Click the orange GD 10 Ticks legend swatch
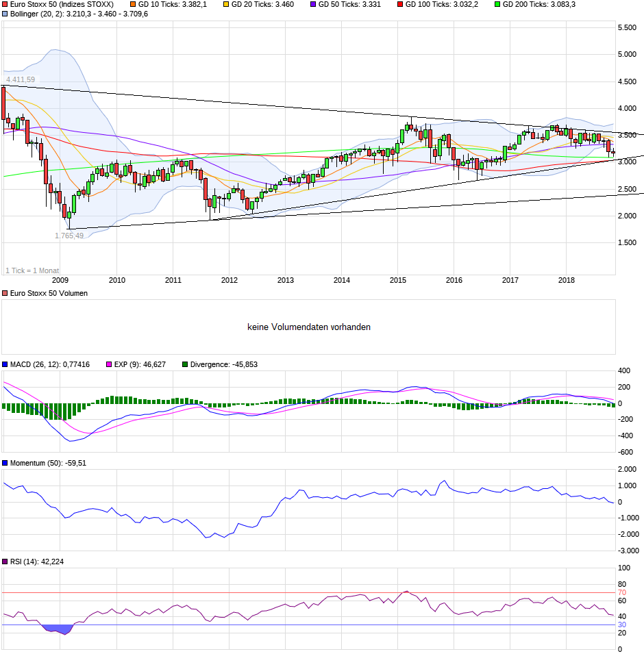This screenshot has height=656, width=644. pyautogui.click(x=133, y=5)
